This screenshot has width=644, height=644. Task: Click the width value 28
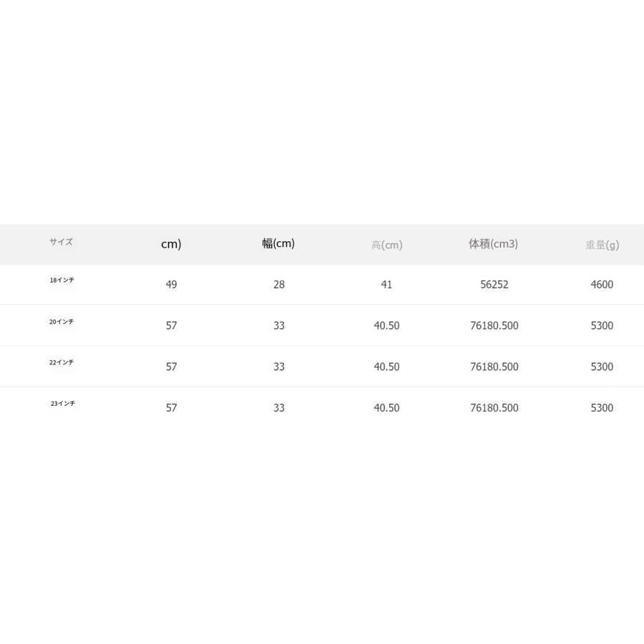tap(279, 285)
